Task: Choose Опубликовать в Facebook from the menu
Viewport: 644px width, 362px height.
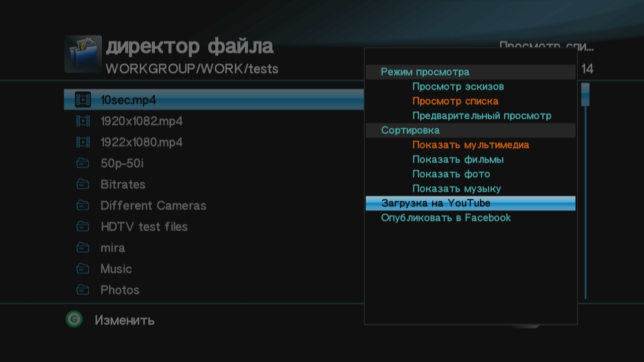Action: [445, 218]
